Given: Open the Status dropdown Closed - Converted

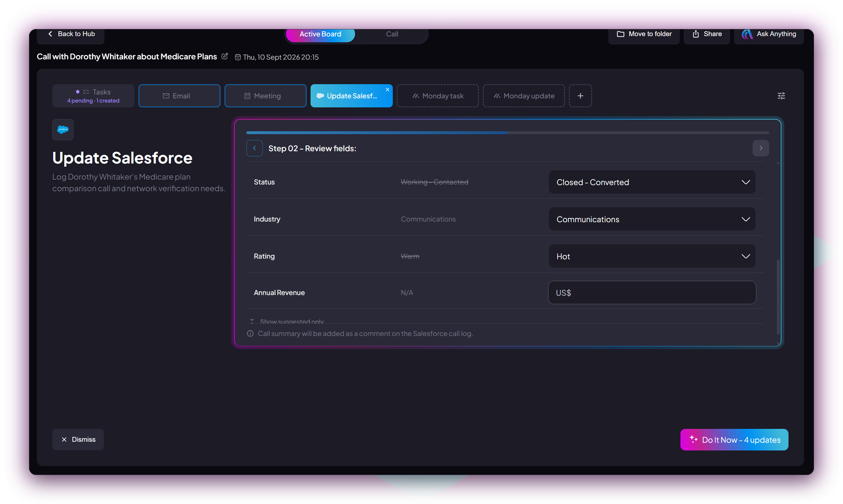Looking at the screenshot, I should [652, 182].
